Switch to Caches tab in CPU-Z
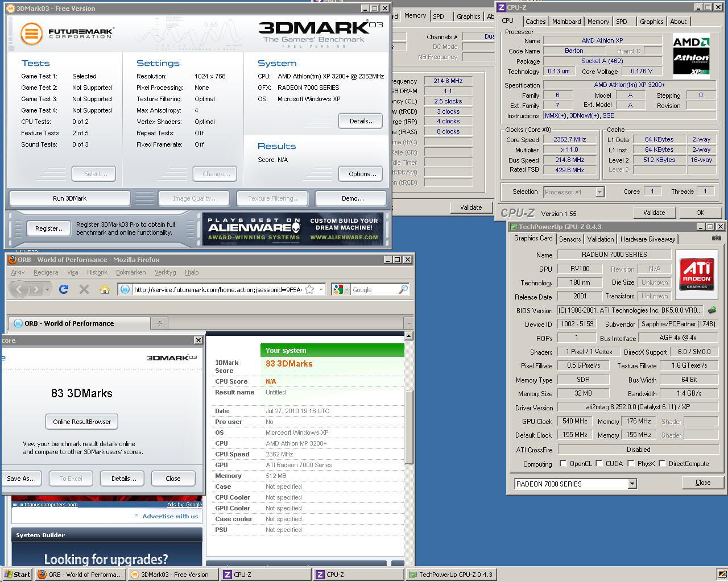 [535, 22]
